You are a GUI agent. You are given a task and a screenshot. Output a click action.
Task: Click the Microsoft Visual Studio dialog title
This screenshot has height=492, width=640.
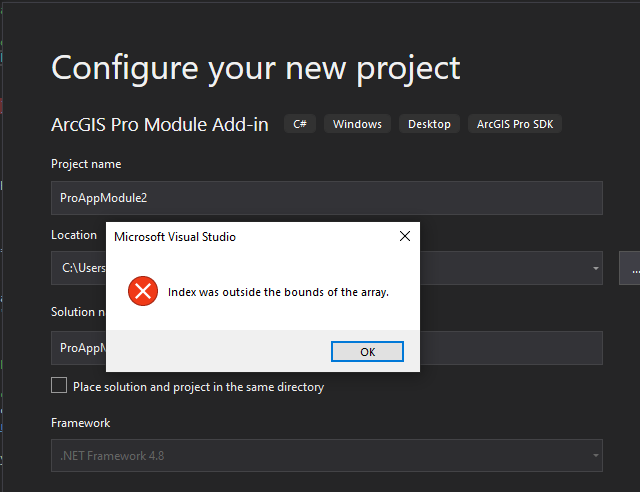[175, 237]
